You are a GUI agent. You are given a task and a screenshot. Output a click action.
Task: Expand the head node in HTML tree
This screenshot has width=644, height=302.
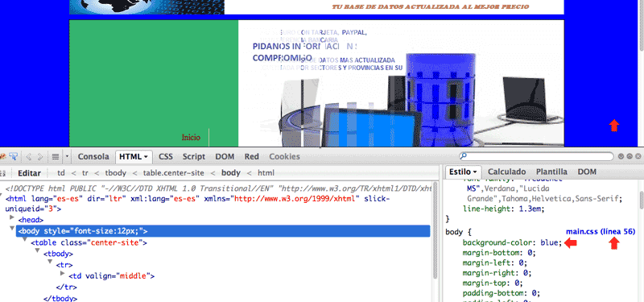point(12,217)
